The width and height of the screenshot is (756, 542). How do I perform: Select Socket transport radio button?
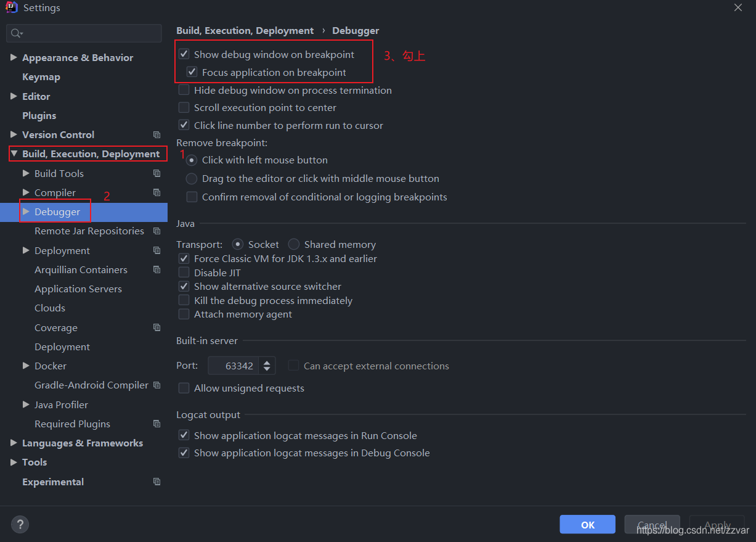click(237, 244)
